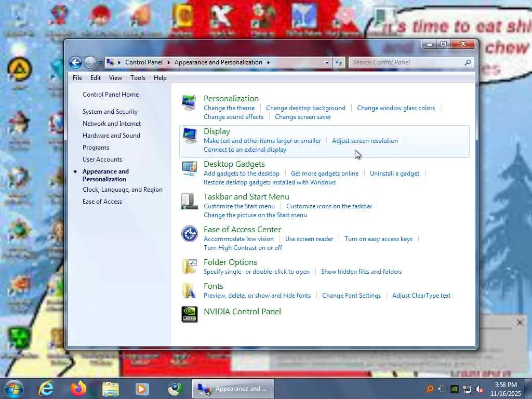The height and width of the screenshot is (399, 532).
Task: Open the Personalization category icon
Action: (189, 102)
